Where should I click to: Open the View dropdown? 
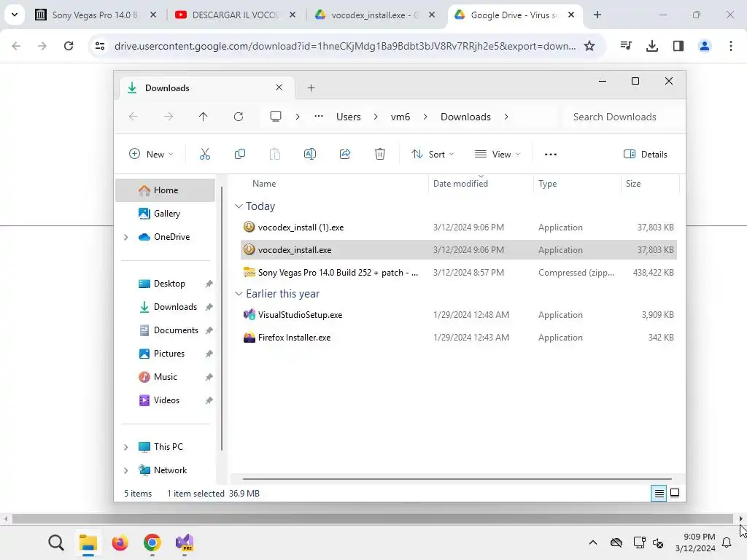tap(498, 154)
